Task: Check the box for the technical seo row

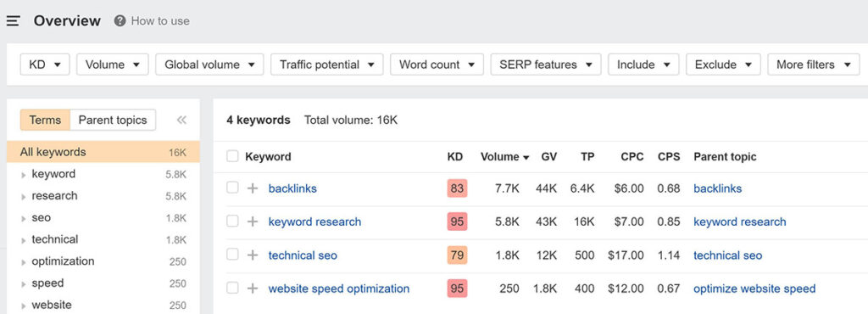Action: 232,255
